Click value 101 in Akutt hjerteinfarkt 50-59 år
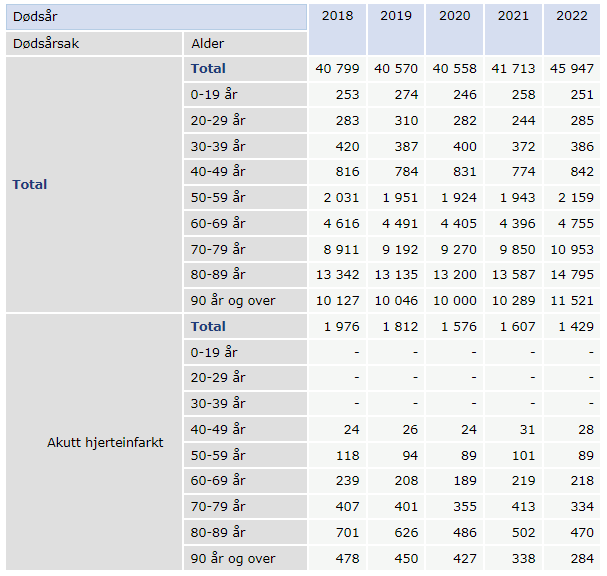 523,455
